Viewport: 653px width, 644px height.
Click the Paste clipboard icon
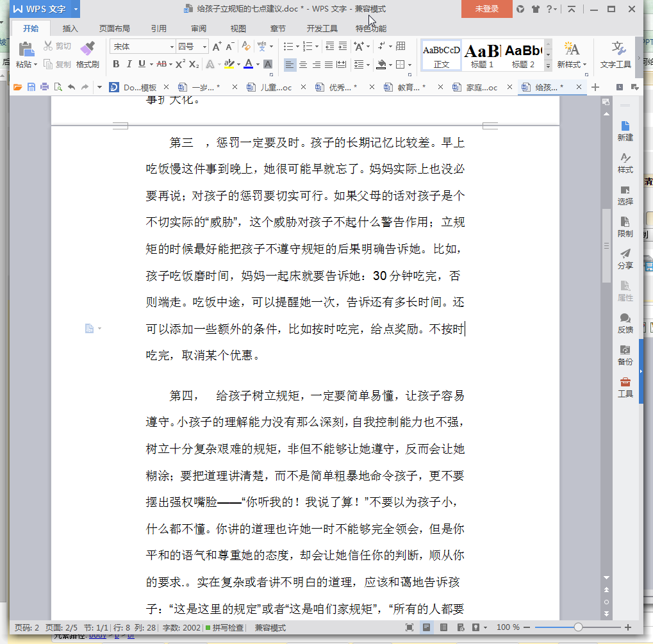click(26, 49)
